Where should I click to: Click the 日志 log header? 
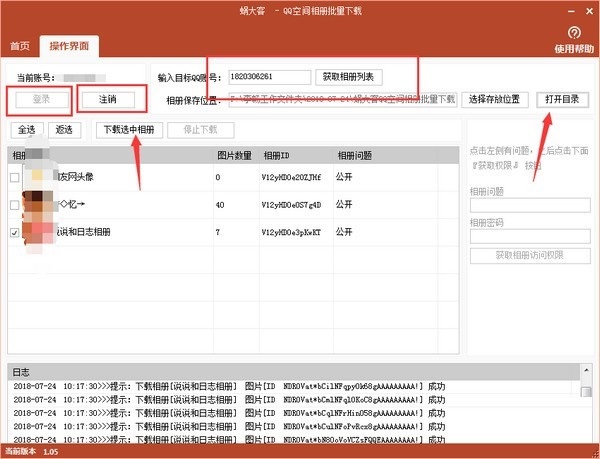(21, 372)
